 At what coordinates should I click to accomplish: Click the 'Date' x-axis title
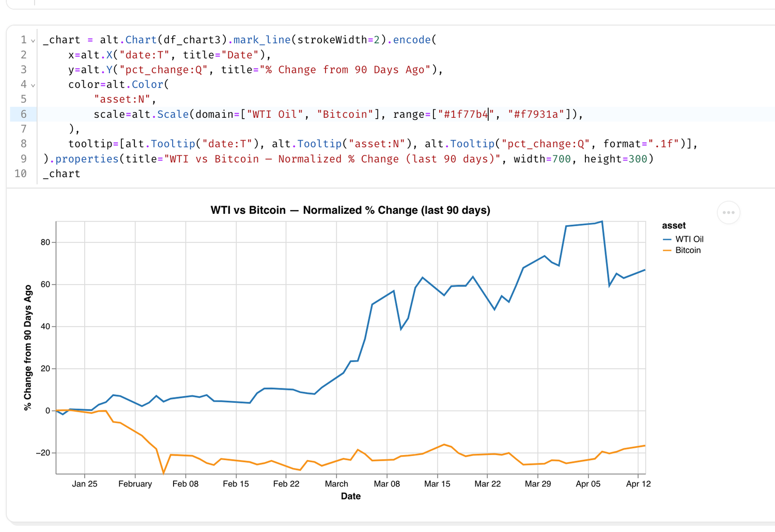click(351, 496)
